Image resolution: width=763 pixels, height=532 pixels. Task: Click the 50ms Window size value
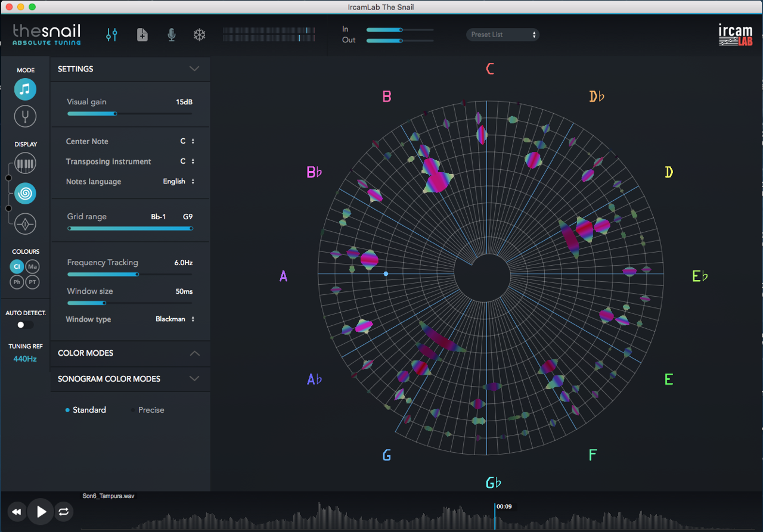tap(184, 291)
